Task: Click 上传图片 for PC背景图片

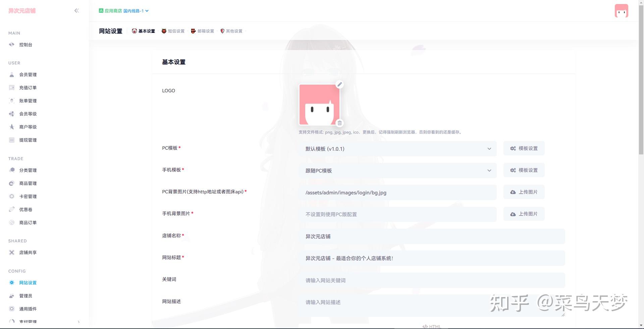Action: tap(524, 192)
